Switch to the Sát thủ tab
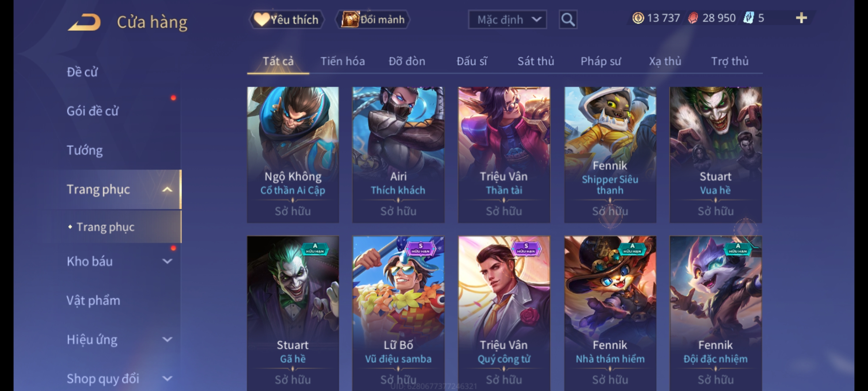The height and width of the screenshot is (391, 868). (x=536, y=61)
